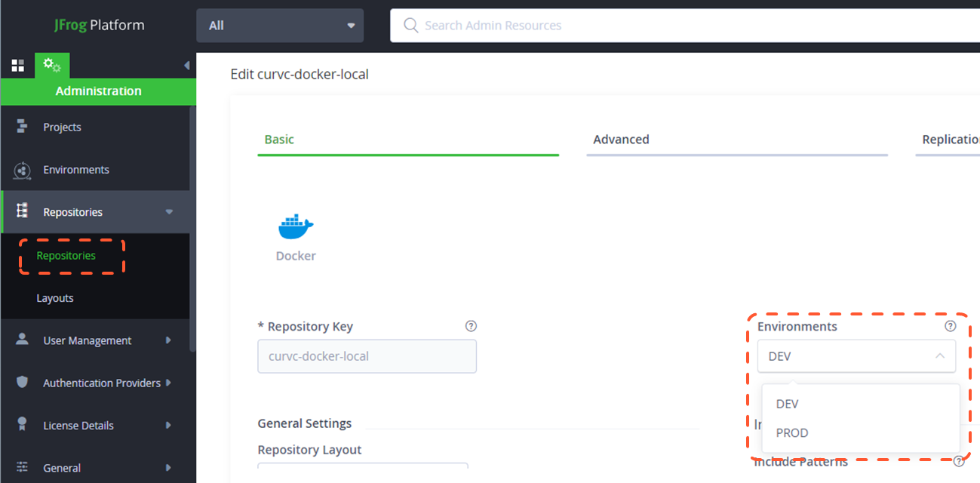Click the Docker whale package icon
The image size is (980, 483).
click(296, 225)
